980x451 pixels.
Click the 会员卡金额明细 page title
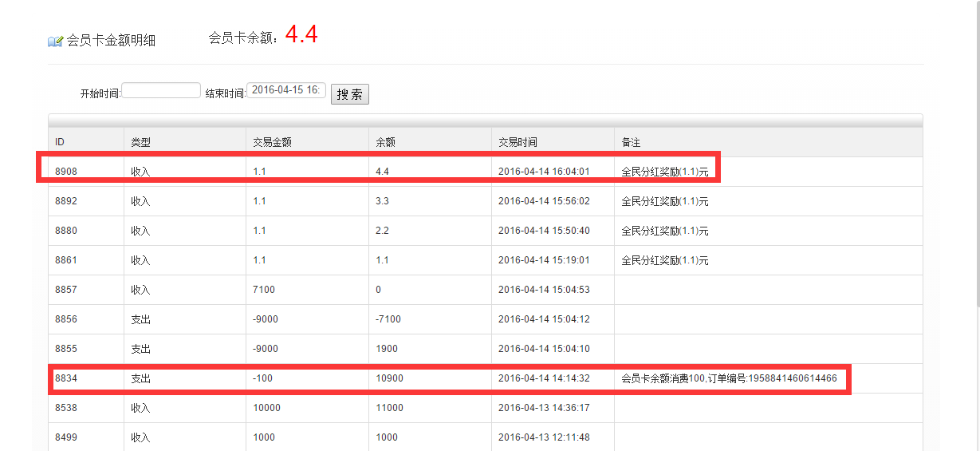tap(111, 41)
